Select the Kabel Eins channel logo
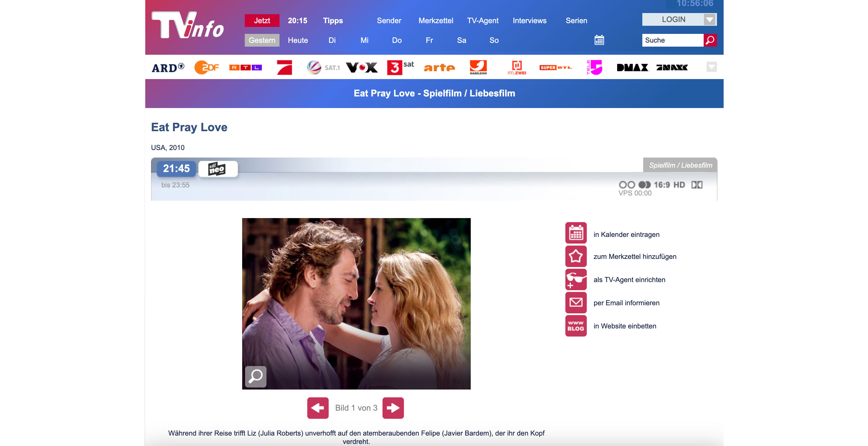 478,67
